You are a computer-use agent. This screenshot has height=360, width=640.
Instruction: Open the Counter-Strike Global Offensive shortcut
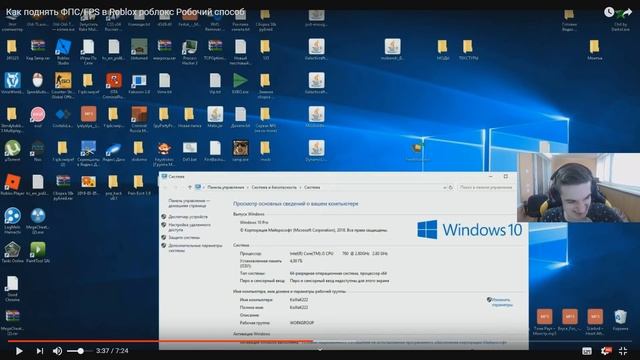[x=63, y=85]
